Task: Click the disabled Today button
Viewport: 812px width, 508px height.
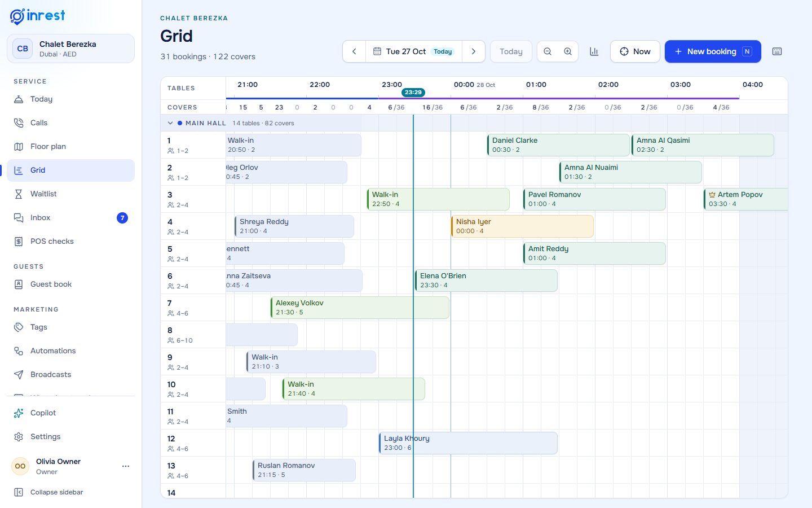Action: pyautogui.click(x=511, y=51)
